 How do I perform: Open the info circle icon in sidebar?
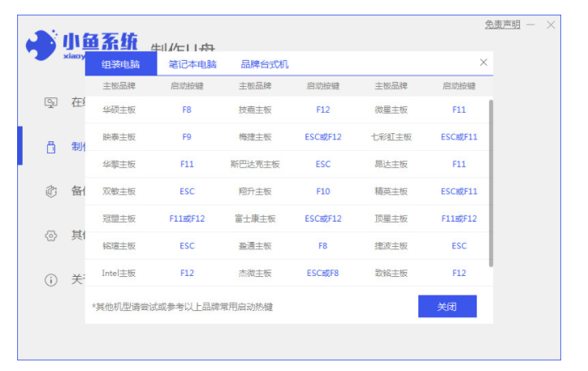coord(50,279)
